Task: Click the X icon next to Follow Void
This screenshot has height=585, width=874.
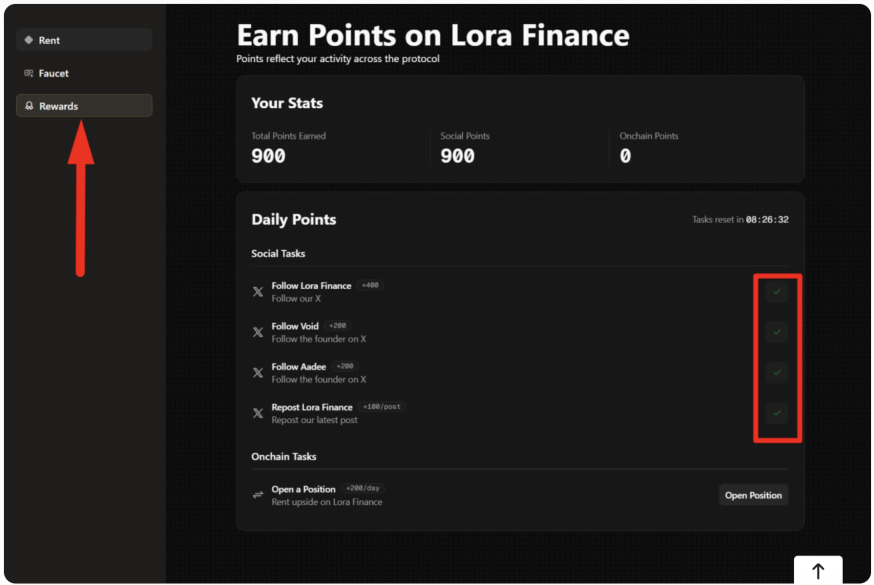Action: click(x=257, y=332)
